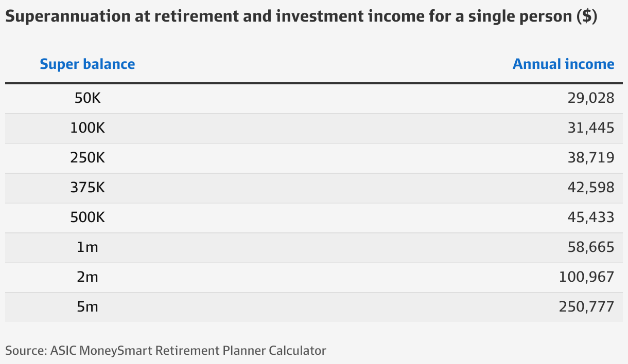The height and width of the screenshot is (364, 628).
Task: Select the 50K super balance cell
Action: click(88, 98)
